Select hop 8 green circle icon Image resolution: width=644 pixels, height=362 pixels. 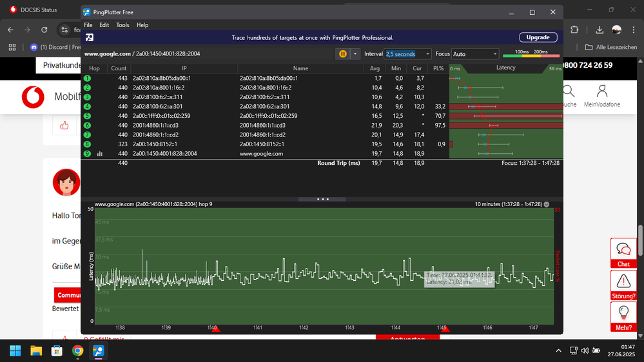point(87,144)
